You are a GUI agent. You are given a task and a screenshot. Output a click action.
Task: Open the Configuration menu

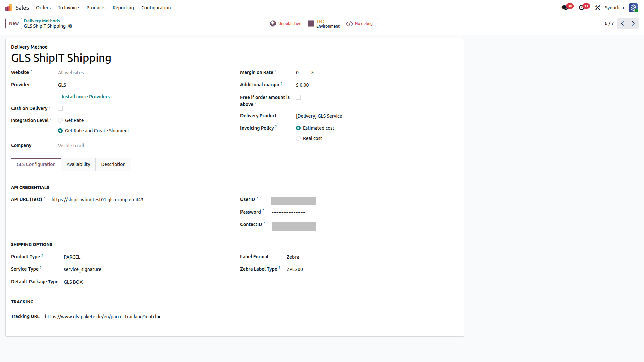[x=156, y=7]
